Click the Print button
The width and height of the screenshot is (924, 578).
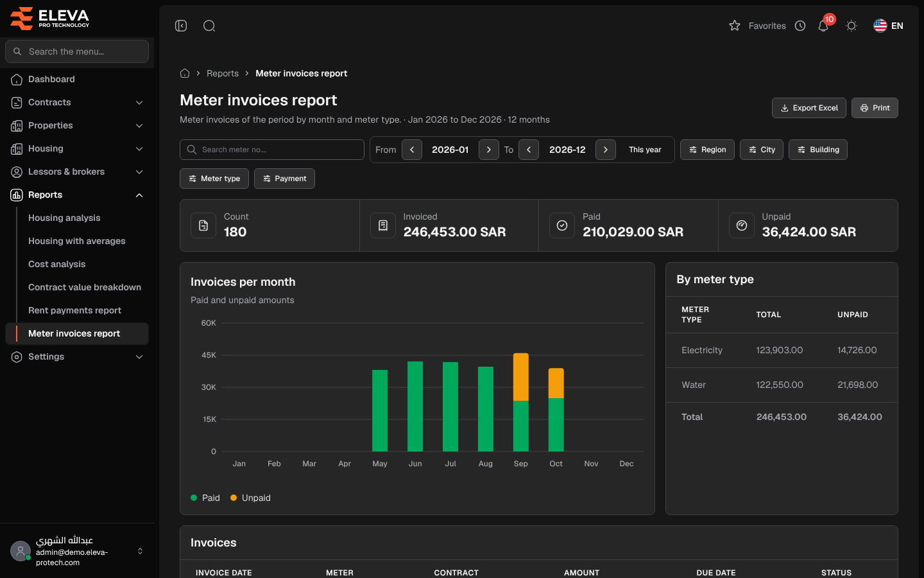click(x=875, y=108)
